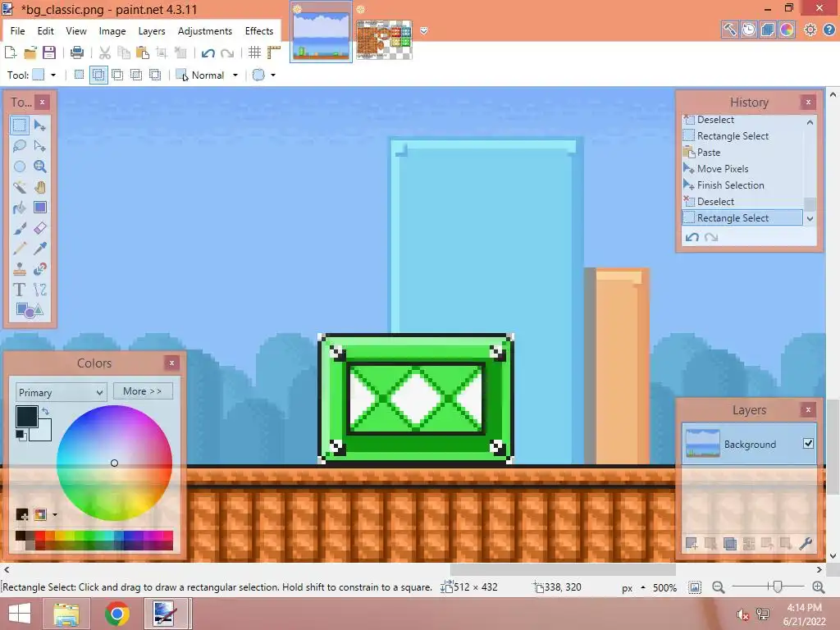Select the Gradient tool
The width and height of the screenshot is (840, 630).
39,208
